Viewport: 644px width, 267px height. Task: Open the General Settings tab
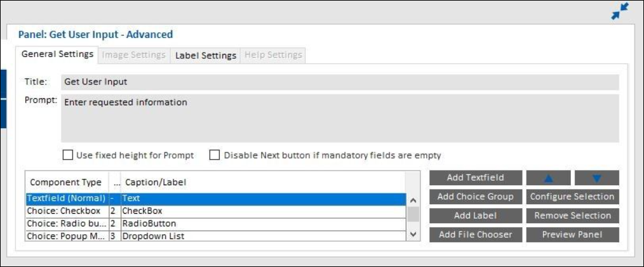57,55
